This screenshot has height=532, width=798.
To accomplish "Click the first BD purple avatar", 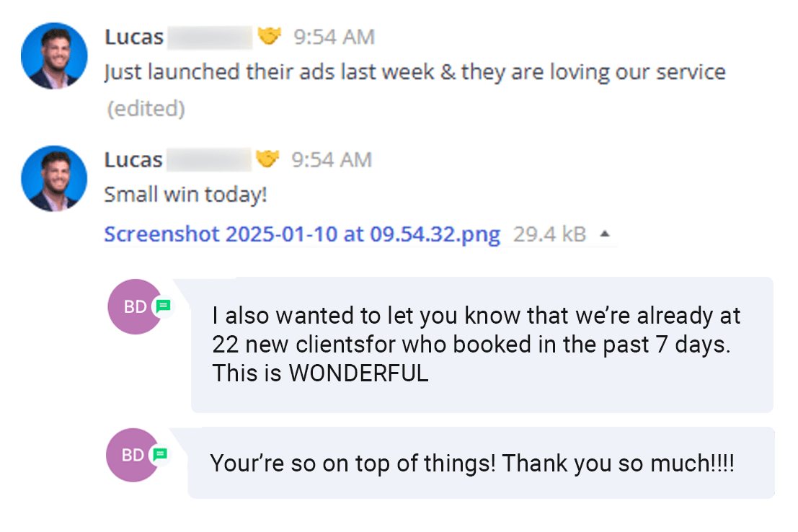I will 136,306.
